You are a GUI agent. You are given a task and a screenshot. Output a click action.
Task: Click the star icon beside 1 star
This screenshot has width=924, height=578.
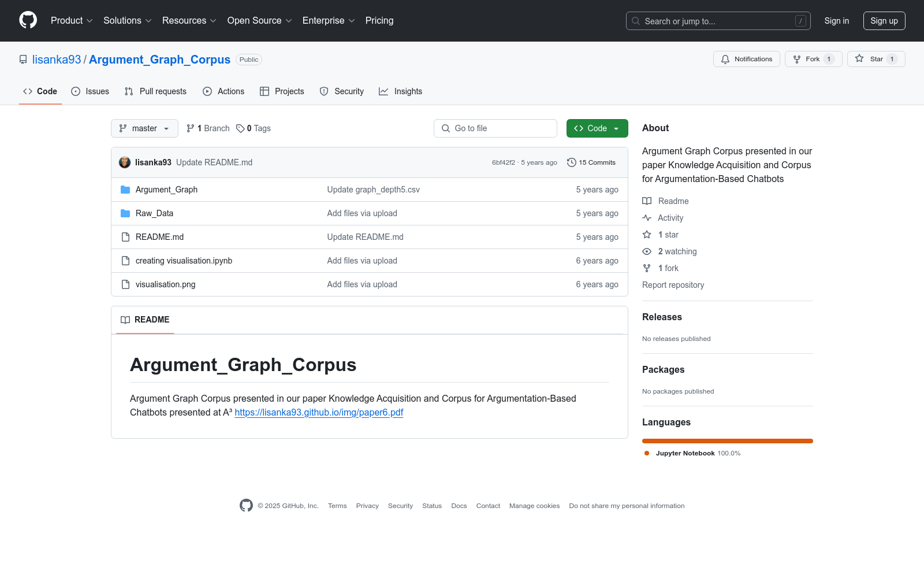click(647, 235)
